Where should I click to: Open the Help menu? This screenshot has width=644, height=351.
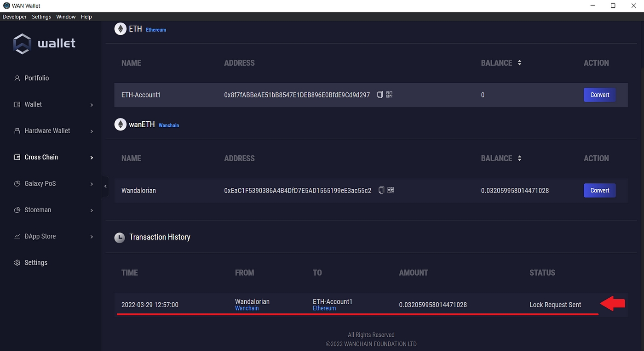(86, 17)
